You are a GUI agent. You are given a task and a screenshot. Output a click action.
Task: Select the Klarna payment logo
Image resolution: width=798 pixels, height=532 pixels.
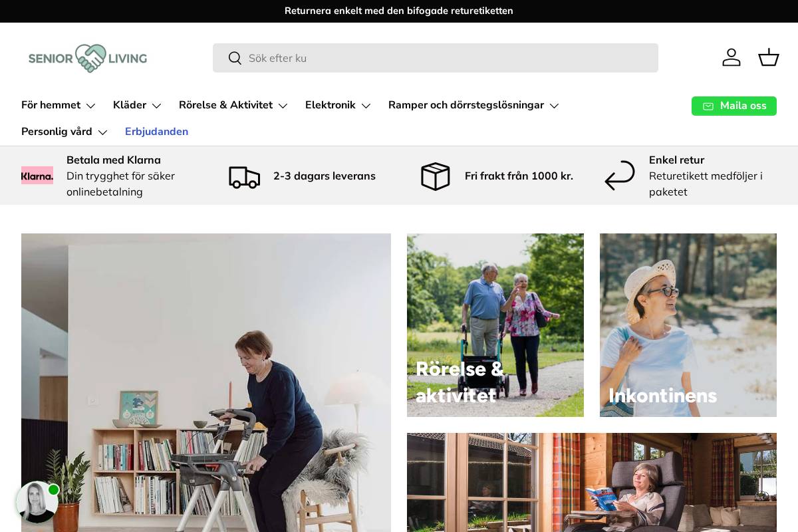pyautogui.click(x=37, y=176)
